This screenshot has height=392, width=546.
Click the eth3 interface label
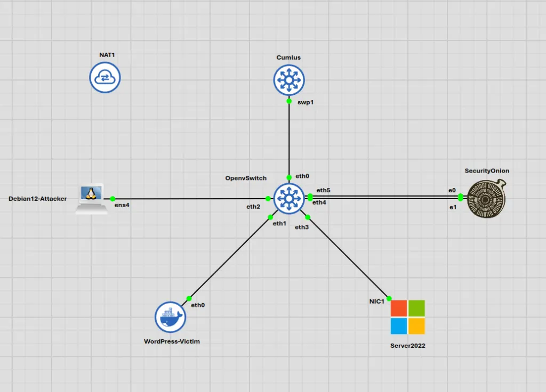[x=302, y=227]
